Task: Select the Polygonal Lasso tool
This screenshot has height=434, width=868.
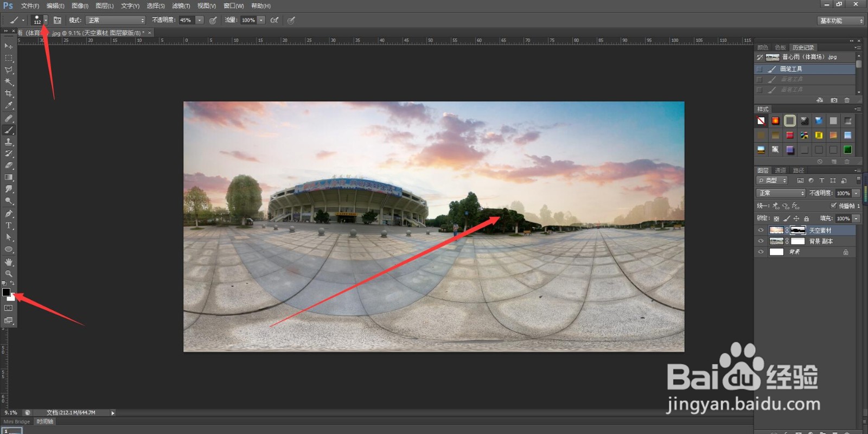Action: (x=8, y=70)
